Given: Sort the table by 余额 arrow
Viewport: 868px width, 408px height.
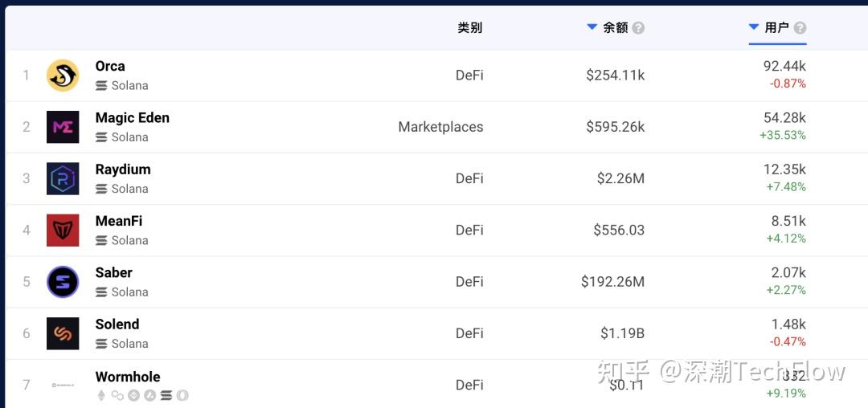Looking at the screenshot, I should pos(592,27).
